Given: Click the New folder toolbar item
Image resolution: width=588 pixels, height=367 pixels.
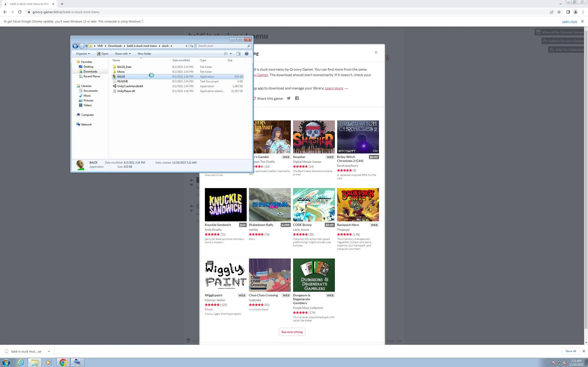Looking at the screenshot, I should click(x=144, y=54).
